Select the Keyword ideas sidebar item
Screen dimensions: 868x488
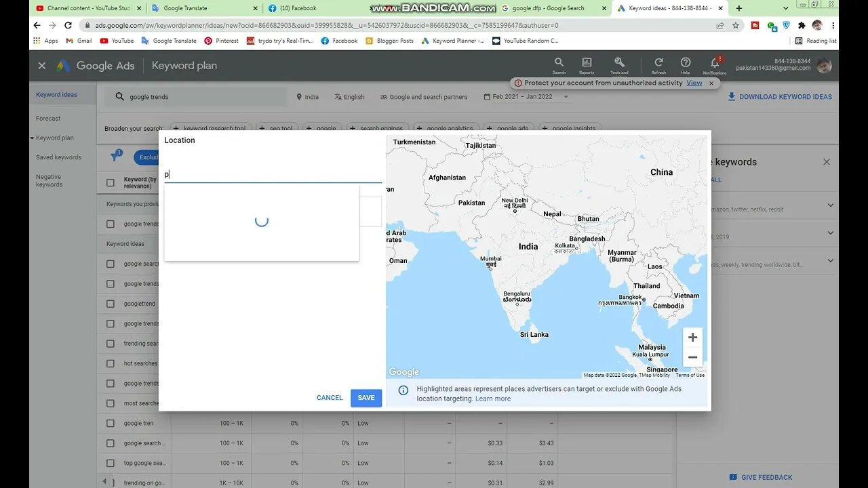(56, 95)
